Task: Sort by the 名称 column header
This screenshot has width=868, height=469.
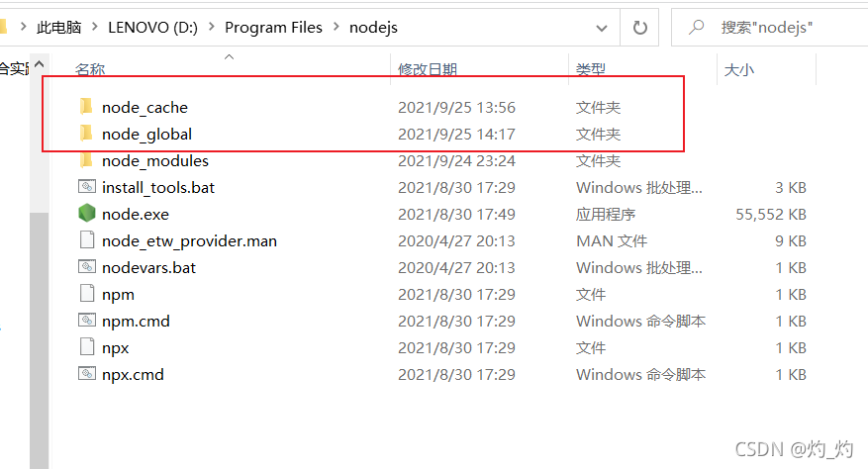Action: (x=90, y=69)
